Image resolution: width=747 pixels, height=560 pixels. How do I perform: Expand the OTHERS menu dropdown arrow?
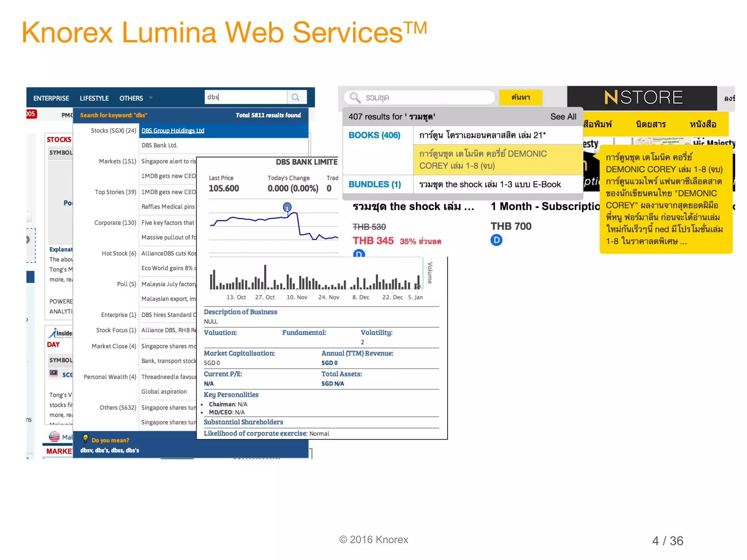151,98
